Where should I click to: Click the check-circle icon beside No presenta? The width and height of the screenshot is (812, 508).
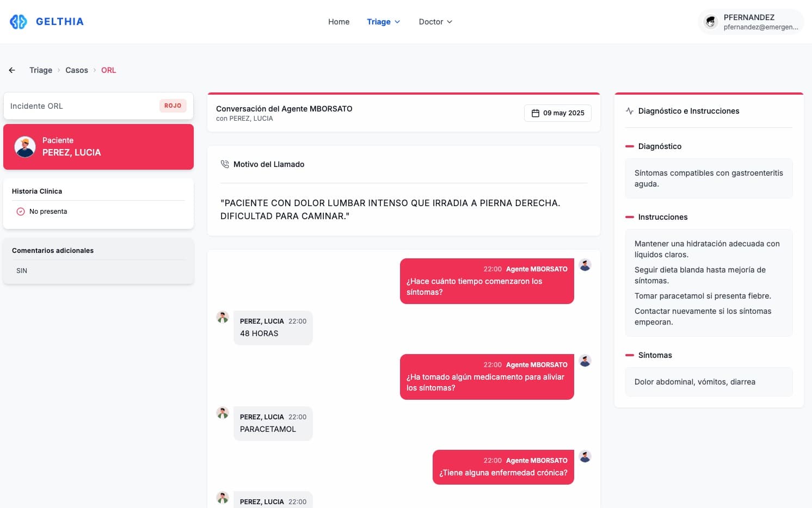coord(21,212)
